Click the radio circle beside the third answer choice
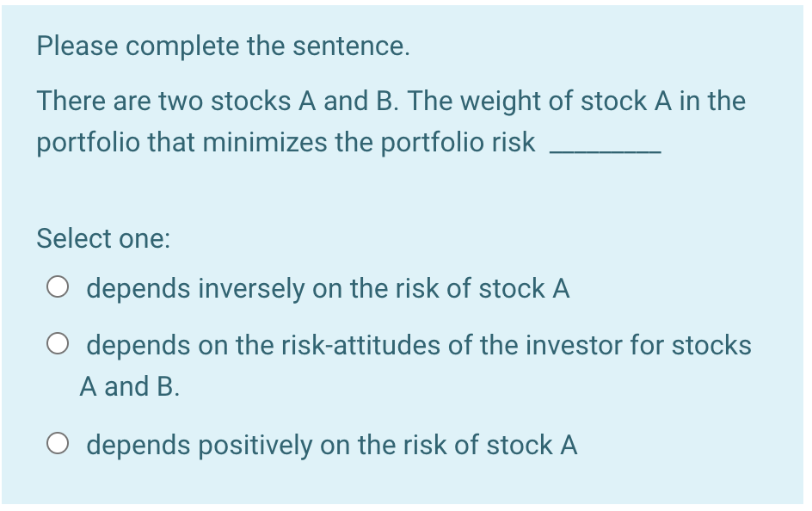812x511 pixels. [x=58, y=445]
